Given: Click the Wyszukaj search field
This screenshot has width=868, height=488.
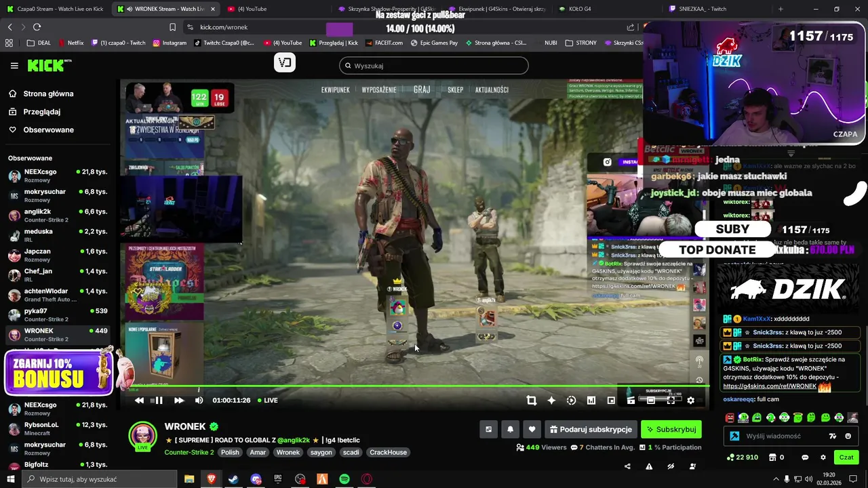Looking at the screenshot, I should click(x=434, y=66).
